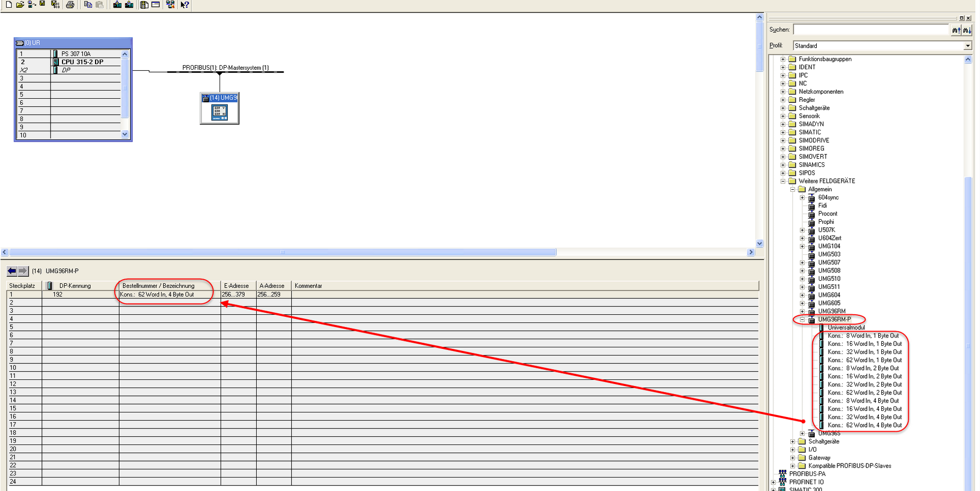Click the Download to Module icon

pyautogui.click(x=117, y=5)
